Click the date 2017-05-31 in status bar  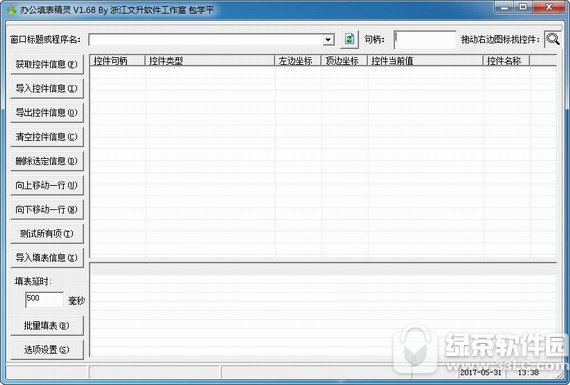coord(481,372)
